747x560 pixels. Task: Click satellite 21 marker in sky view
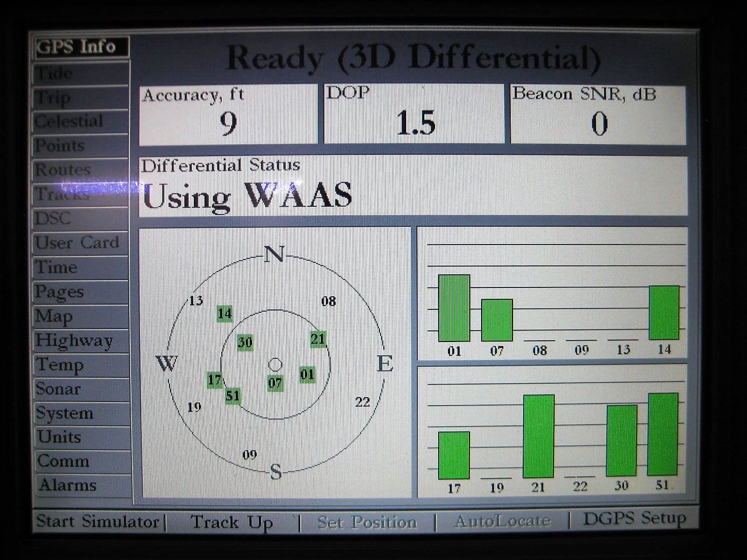tap(318, 339)
